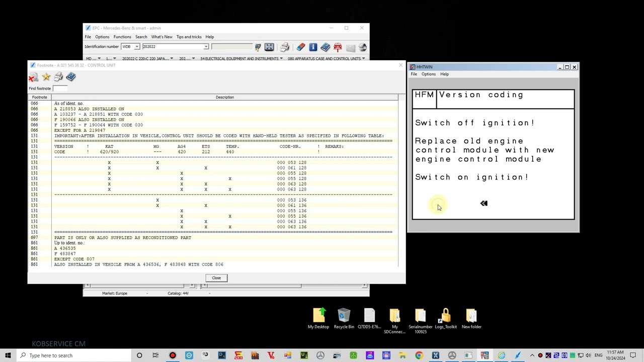644x362 pixels.
Task: Open the Tips and tricks menu
Action: [x=189, y=37]
